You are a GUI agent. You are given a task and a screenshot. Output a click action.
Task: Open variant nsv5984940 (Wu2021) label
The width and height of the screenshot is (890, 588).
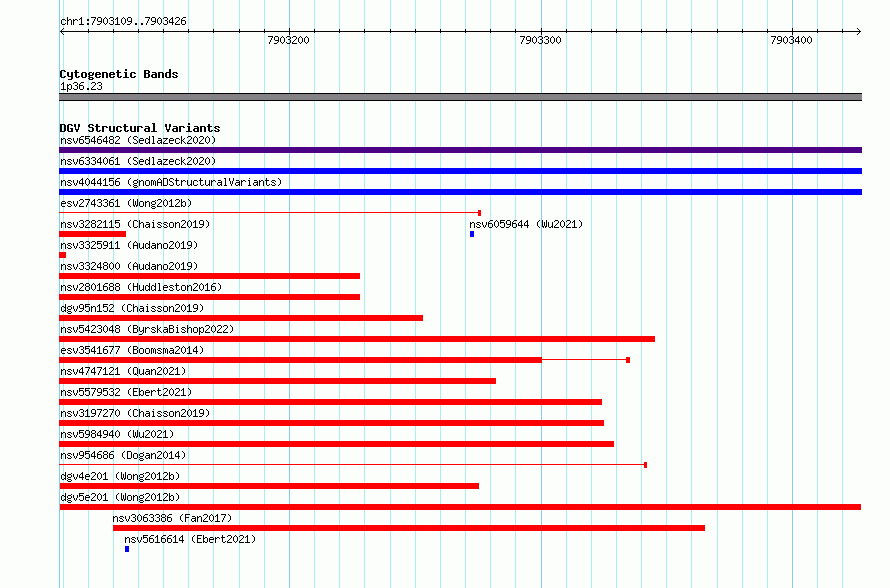[117, 434]
